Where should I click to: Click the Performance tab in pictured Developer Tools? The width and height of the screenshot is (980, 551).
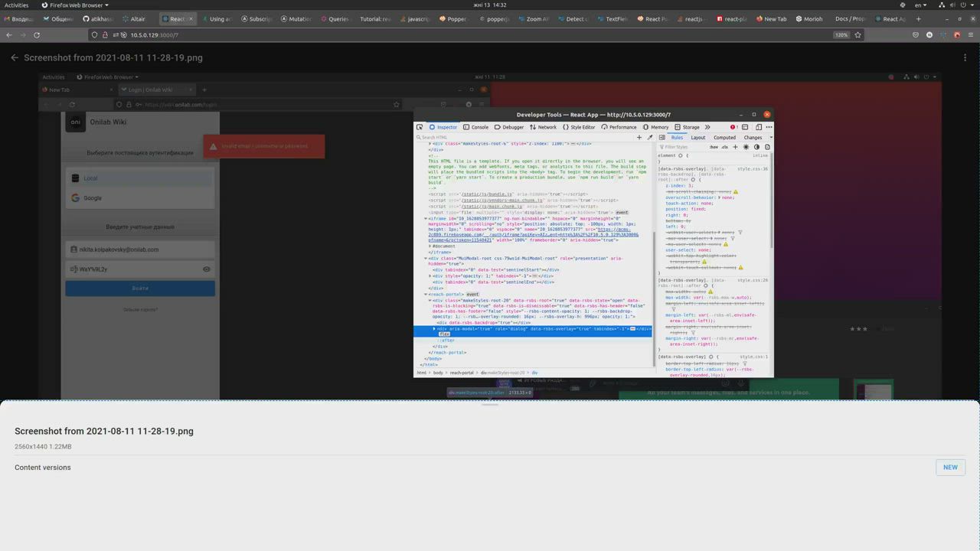[619, 127]
